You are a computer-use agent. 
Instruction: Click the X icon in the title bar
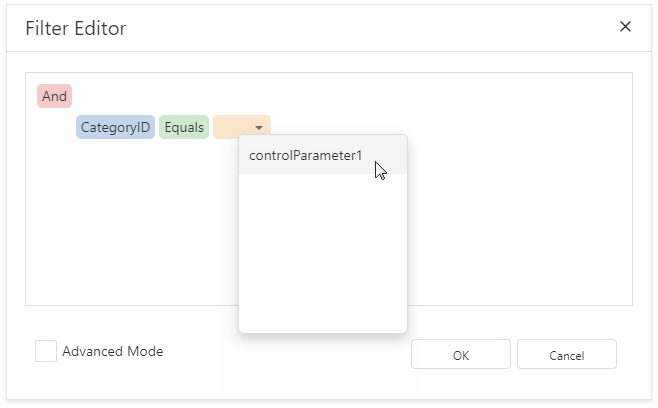pos(625,27)
